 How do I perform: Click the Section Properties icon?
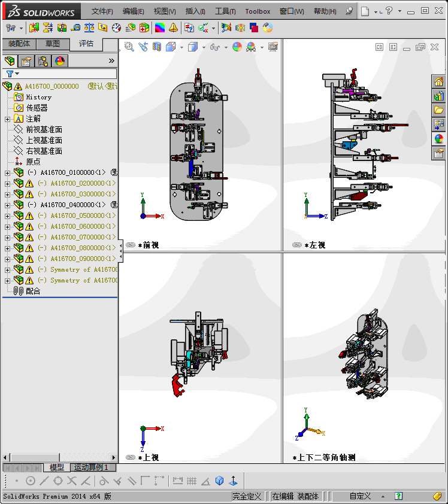pos(103,28)
